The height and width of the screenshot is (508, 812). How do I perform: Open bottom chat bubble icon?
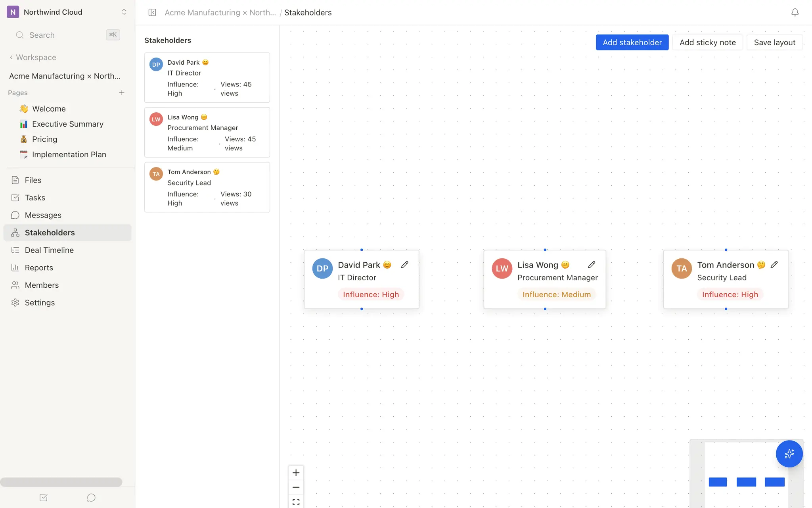pyautogui.click(x=91, y=497)
